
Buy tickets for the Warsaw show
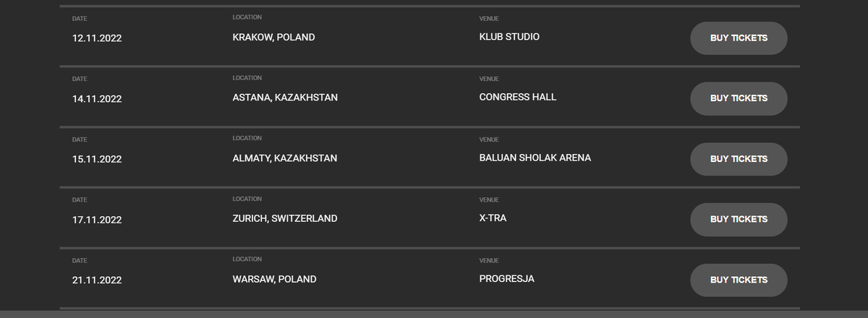point(739,280)
